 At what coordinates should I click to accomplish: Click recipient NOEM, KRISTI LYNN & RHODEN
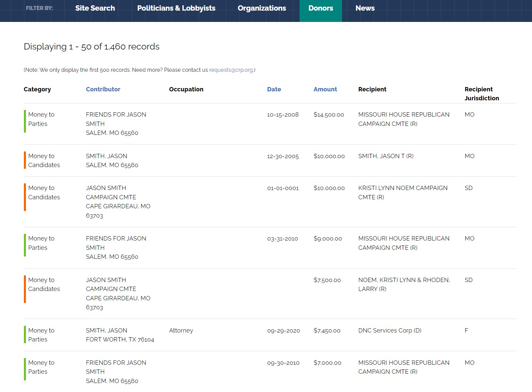[404, 284]
